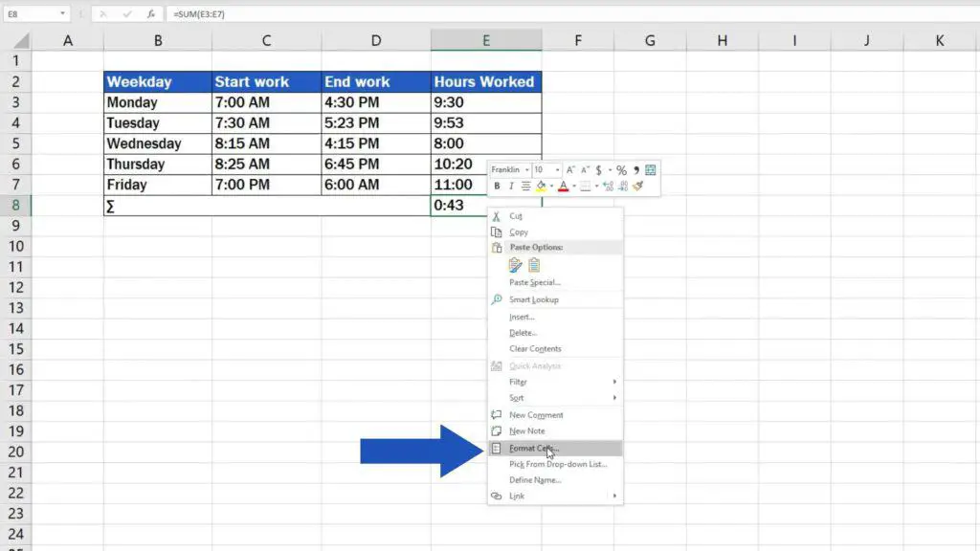980x551 pixels.
Task: Click the sigma symbol cell
Action: pyautogui.click(x=267, y=206)
